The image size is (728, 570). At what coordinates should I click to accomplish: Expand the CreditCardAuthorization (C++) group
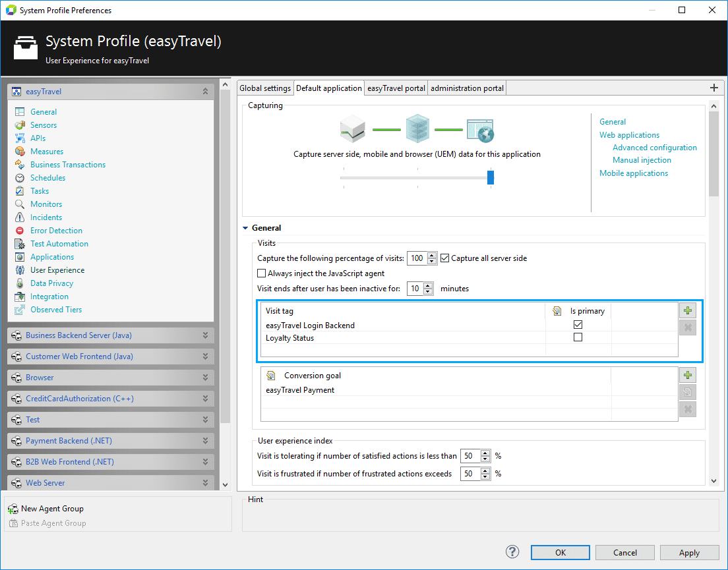click(205, 399)
